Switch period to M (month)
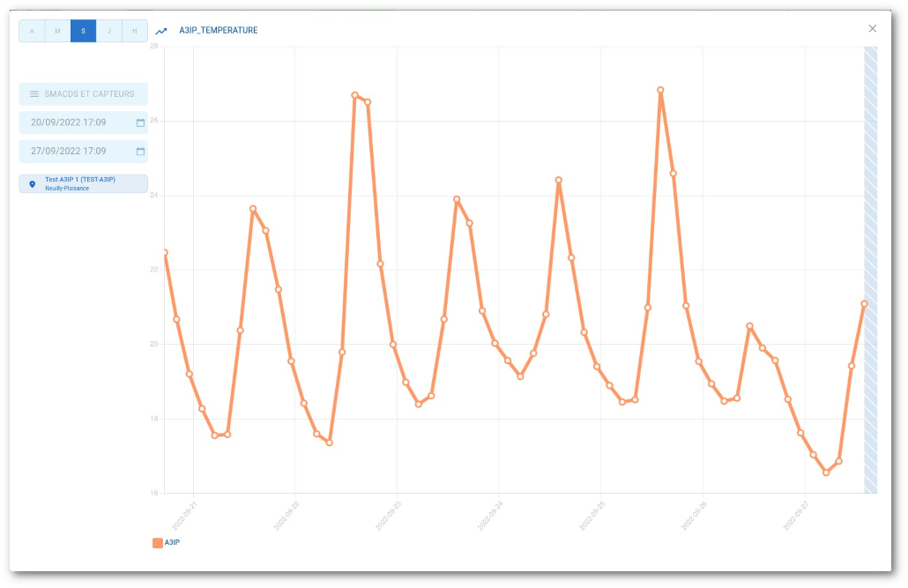Image resolution: width=908 pixels, height=588 pixels. (x=57, y=32)
